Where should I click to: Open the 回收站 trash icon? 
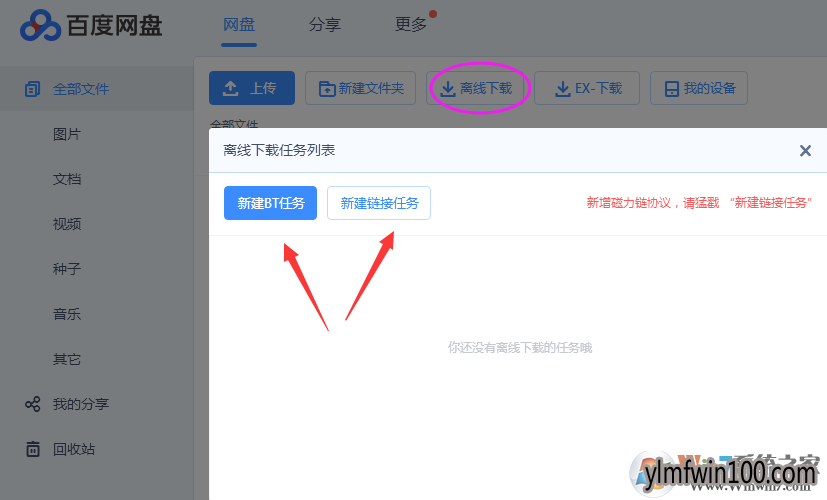point(33,449)
